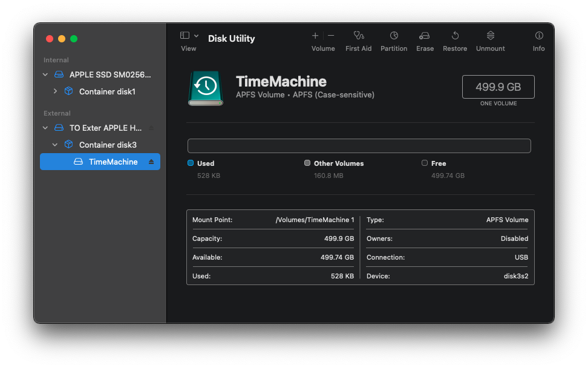Screen dimensions: 588x368
Task: Open the View options dropdown chevron
Action: [196, 36]
